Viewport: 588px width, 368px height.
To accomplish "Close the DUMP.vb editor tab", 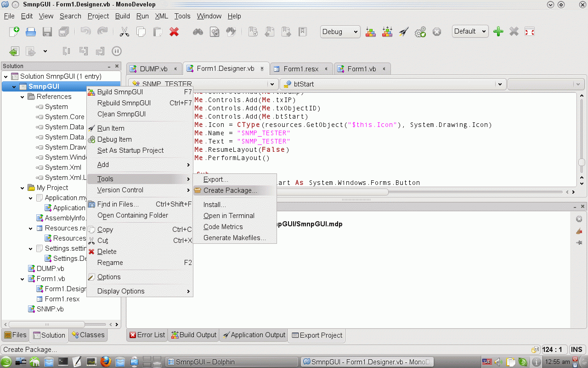I will pos(175,69).
